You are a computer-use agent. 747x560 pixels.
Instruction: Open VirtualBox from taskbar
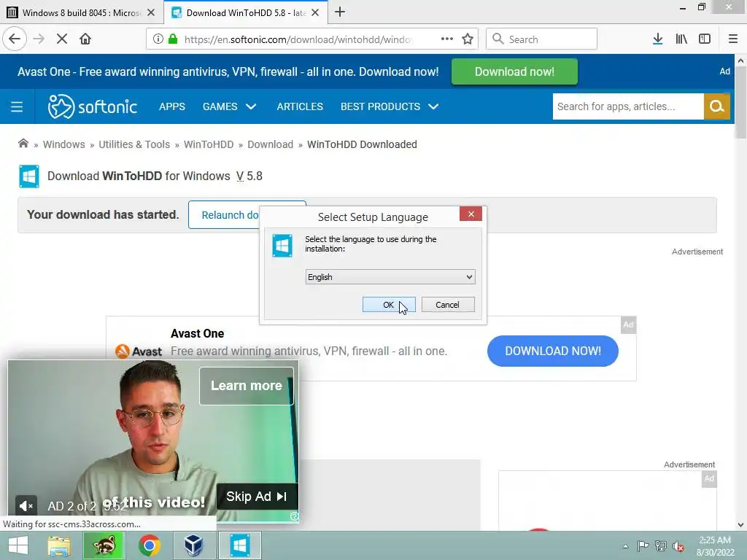click(194, 545)
